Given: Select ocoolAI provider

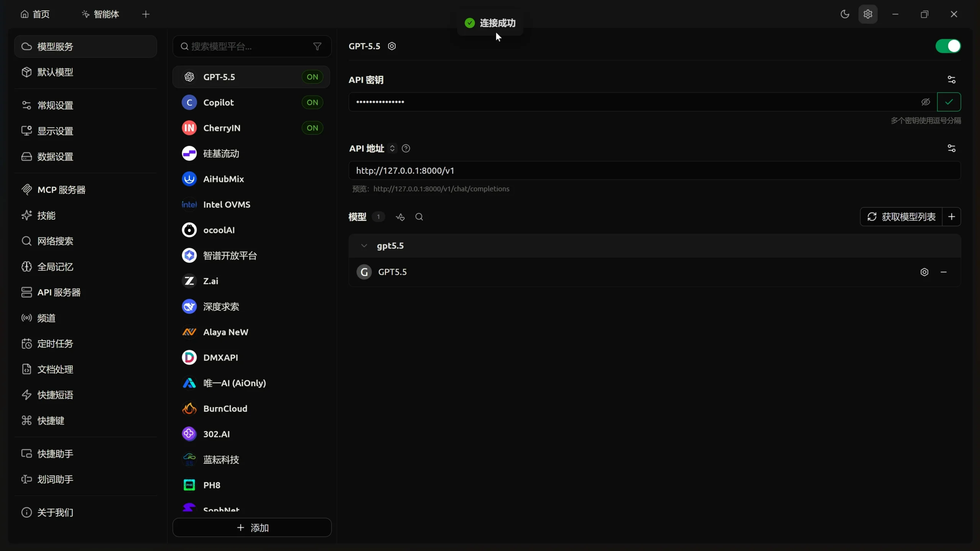Looking at the screenshot, I should (x=251, y=230).
